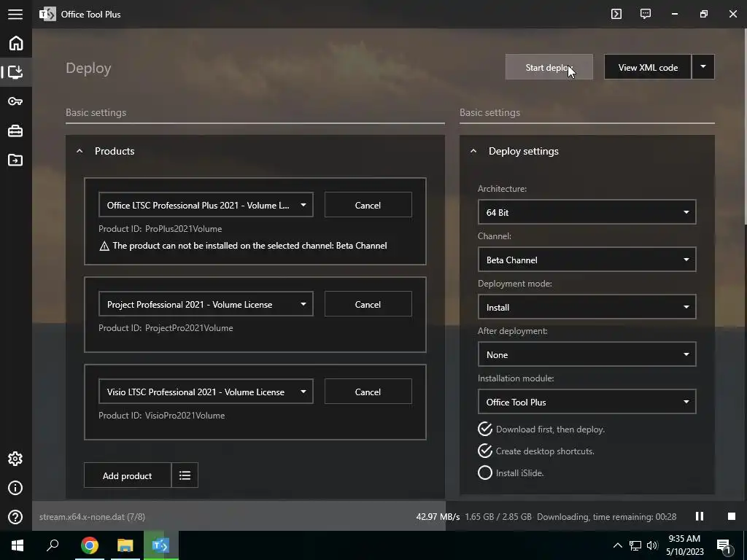This screenshot has height=560, width=747.
Task: Open Visio LTSC Professional 2021 dropdown
Action: tap(206, 392)
